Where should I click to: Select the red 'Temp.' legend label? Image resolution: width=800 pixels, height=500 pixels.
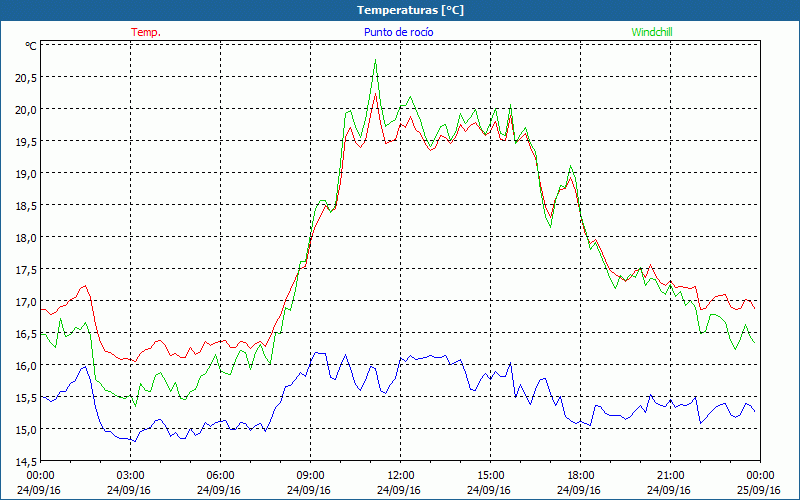146,32
